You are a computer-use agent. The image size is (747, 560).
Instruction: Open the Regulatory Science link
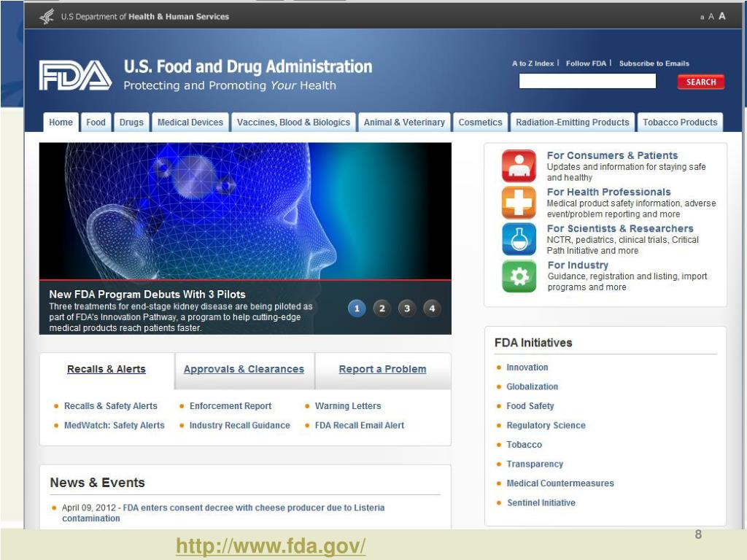coord(546,425)
